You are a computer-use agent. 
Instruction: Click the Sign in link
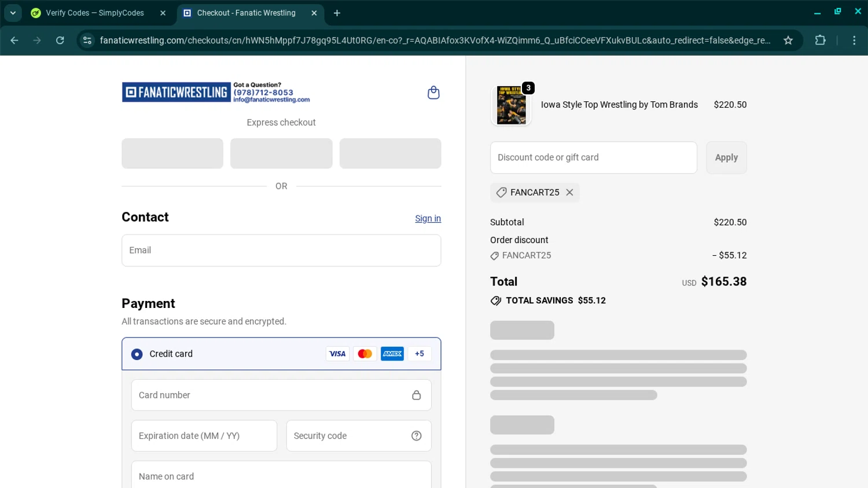click(428, 218)
